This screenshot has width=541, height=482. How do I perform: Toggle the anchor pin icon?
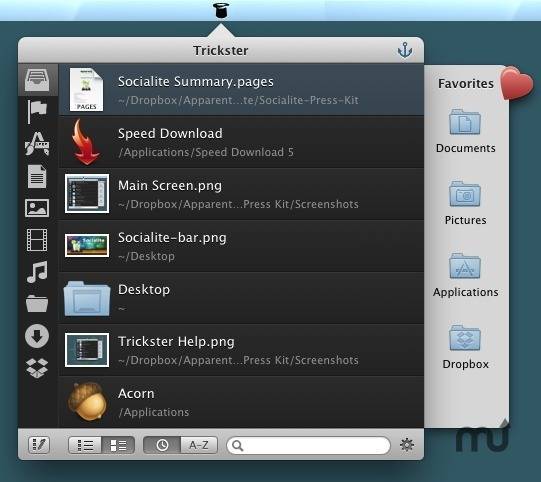coord(405,50)
